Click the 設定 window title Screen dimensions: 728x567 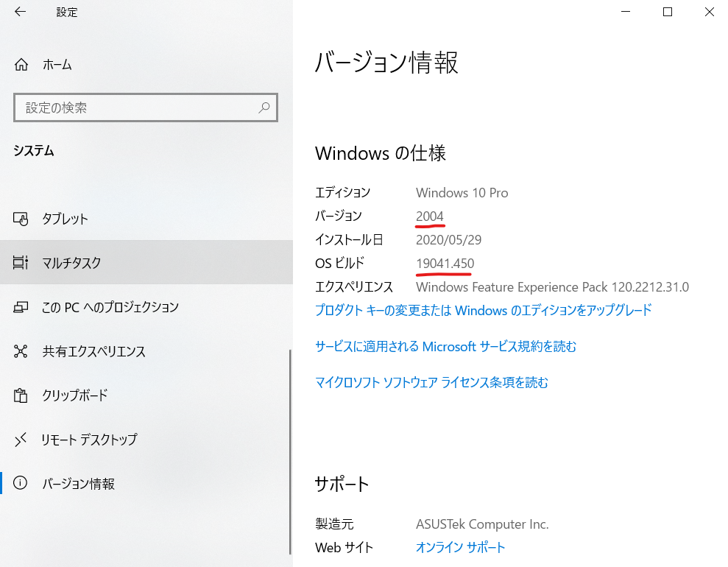tap(67, 12)
